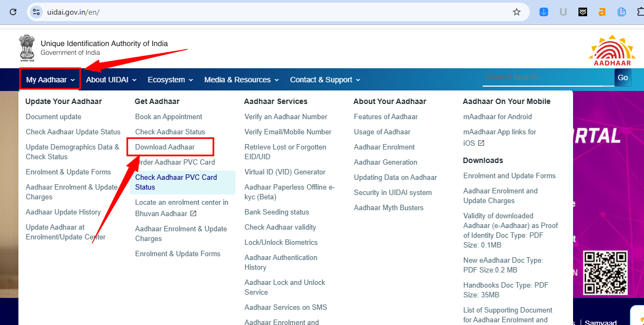The height and width of the screenshot is (325, 644).
Task: Open Enrolment & Update Forms under Get Aadhaar
Action: (x=178, y=254)
